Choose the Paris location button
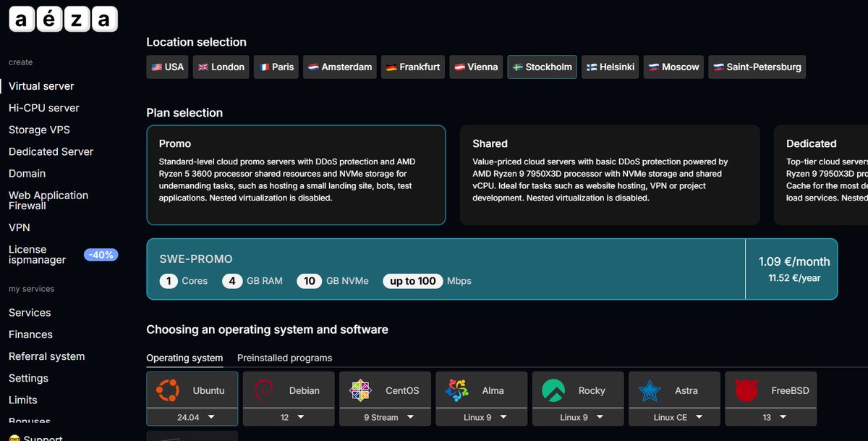This screenshot has height=441, width=868. (277, 67)
